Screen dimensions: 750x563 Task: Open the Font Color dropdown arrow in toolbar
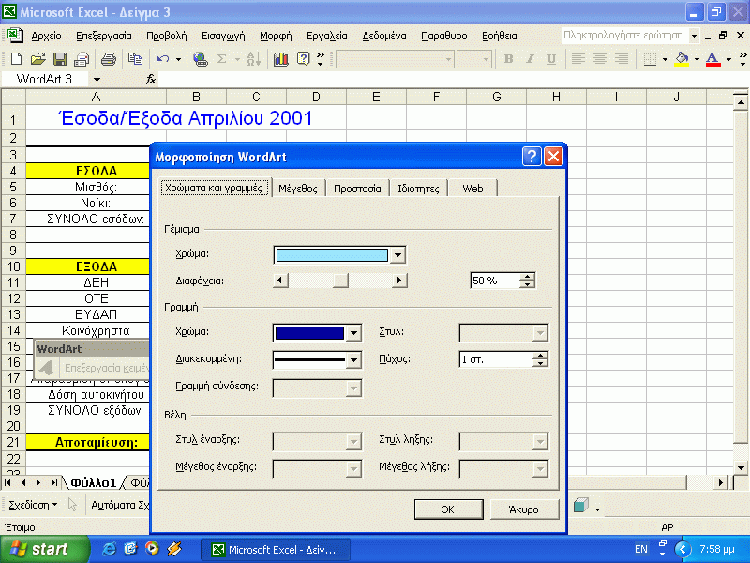(x=728, y=59)
